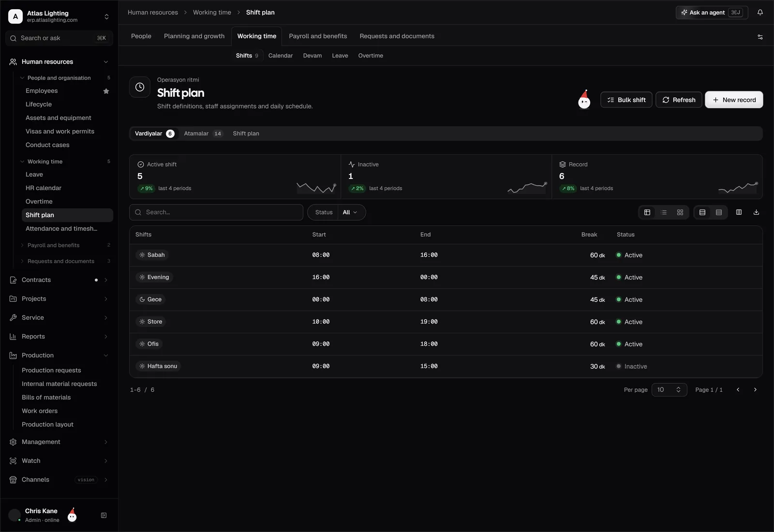Open the Calendar sub-tab
Screen dimensions: 774x532
pyautogui.click(x=281, y=56)
